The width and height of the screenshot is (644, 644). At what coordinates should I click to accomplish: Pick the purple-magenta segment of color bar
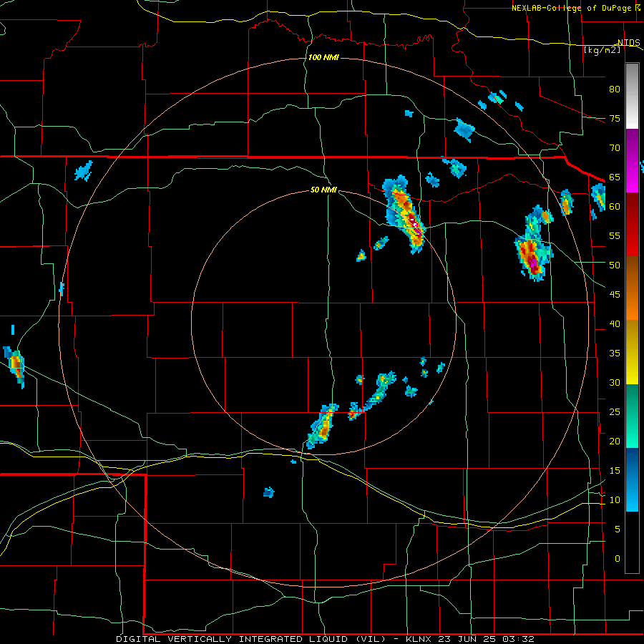click(x=632, y=160)
